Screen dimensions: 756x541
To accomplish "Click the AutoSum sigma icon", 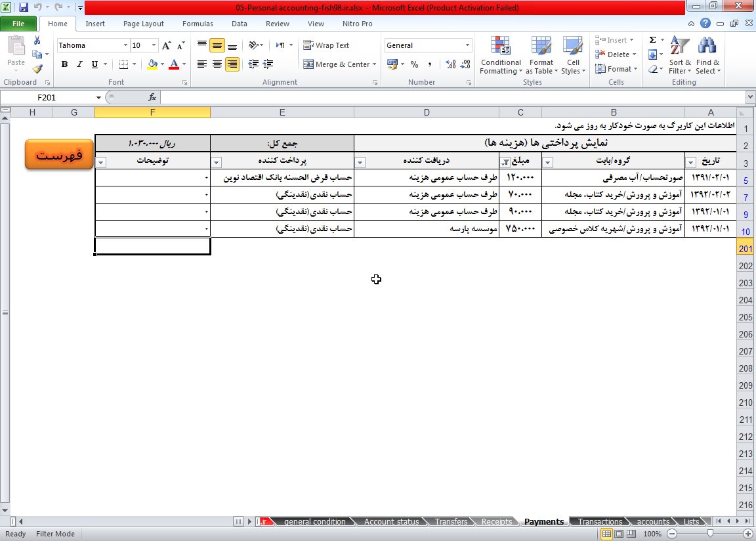I will click(x=652, y=40).
